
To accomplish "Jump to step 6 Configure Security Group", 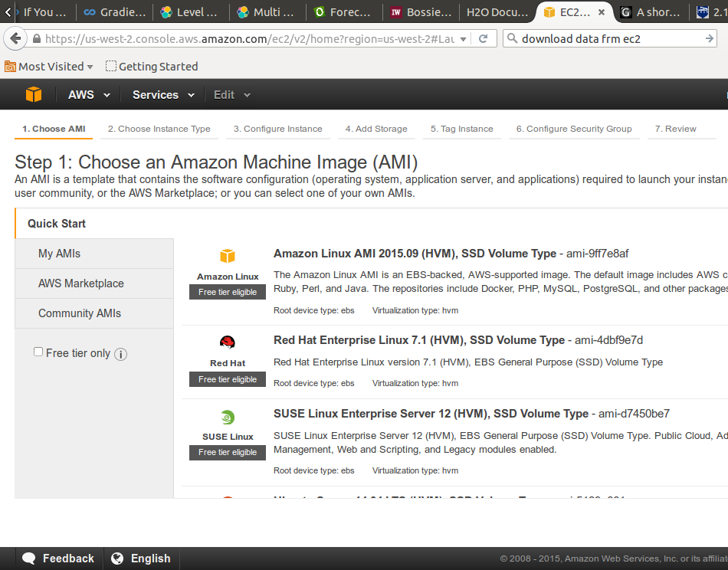I will pos(574,129).
